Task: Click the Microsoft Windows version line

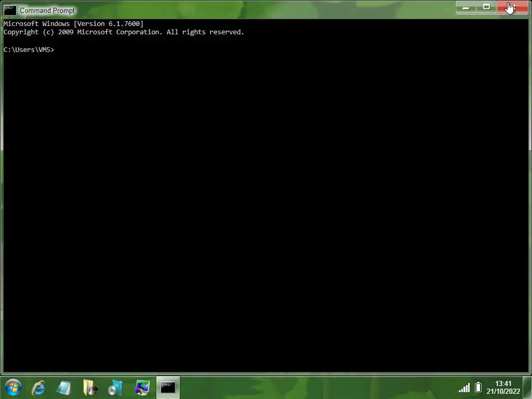Action: coord(73,23)
